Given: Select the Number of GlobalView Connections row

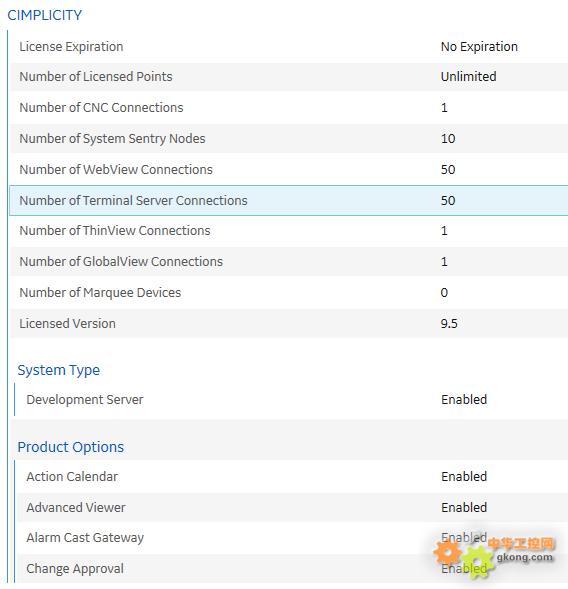Looking at the screenshot, I should pyautogui.click(x=289, y=261).
